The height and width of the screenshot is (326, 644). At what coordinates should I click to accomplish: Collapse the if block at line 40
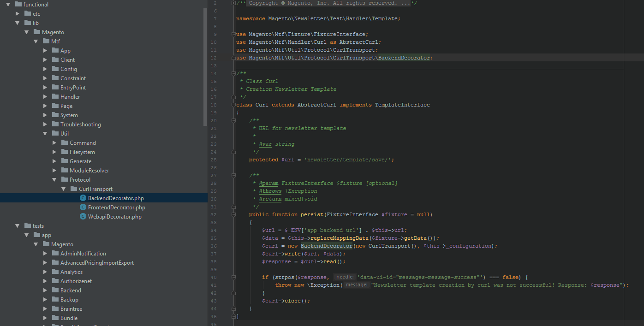(233, 277)
